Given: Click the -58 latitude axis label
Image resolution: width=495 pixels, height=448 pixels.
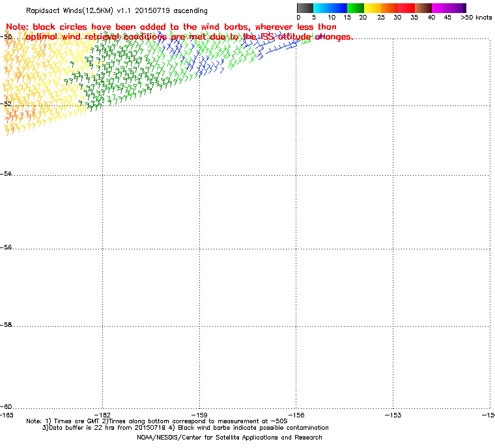Looking at the screenshot, I should pyautogui.click(x=7, y=324).
